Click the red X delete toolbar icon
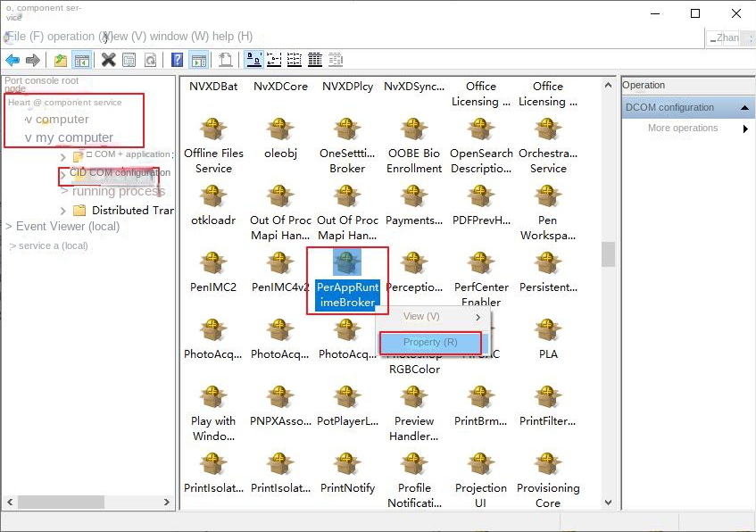Screen dimensions: 756x532 click(x=108, y=60)
